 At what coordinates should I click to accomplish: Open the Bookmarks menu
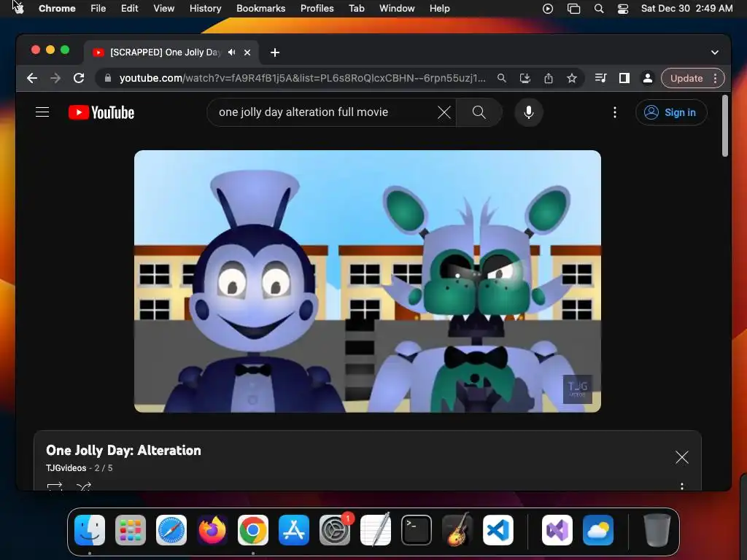tap(260, 9)
